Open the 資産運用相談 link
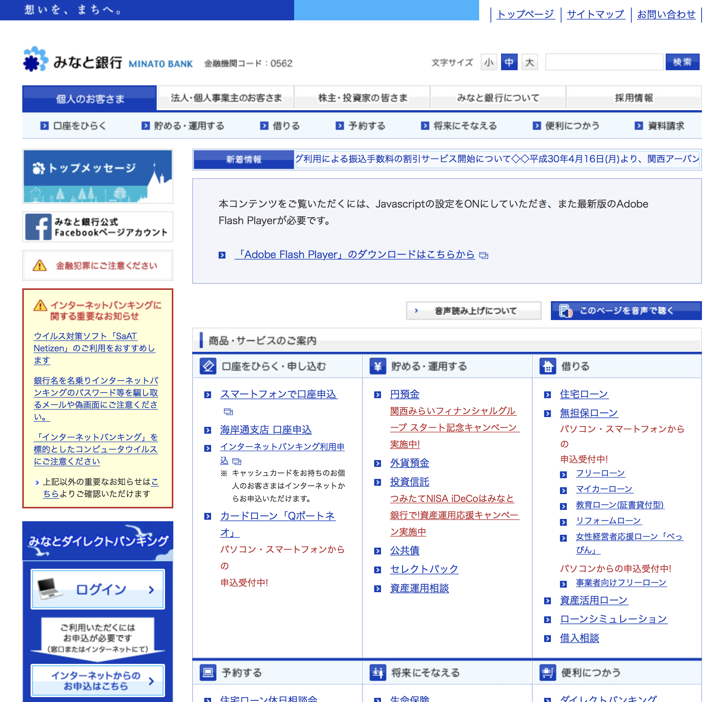The width and height of the screenshot is (728, 702). click(420, 588)
